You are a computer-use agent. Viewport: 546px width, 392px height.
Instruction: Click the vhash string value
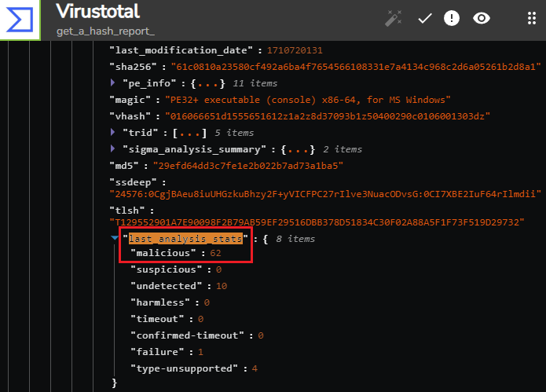pos(328,116)
